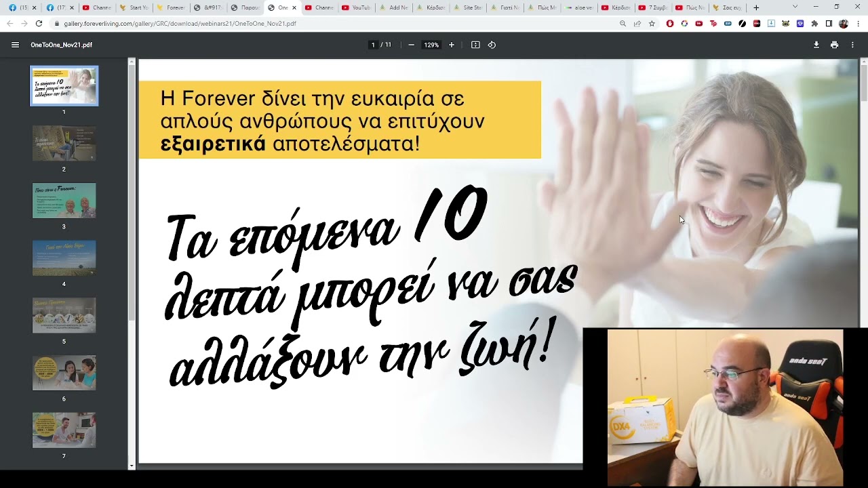Zoom out the PDF with the minus button

pyautogui.click(x=411, y=45)
